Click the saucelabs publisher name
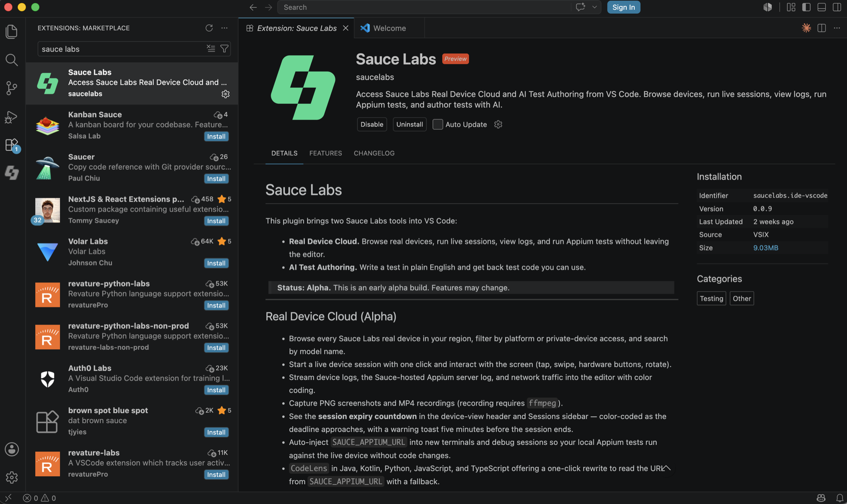 (x=375, y=77)
